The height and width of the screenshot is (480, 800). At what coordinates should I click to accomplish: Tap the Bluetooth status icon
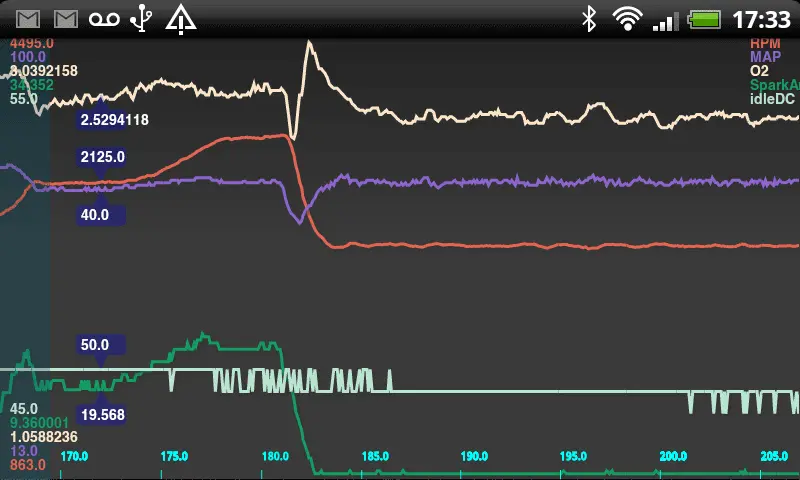click(590, 18)
